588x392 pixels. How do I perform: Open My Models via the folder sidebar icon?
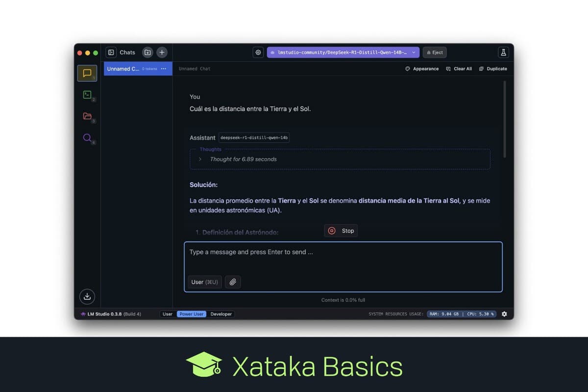[x=87, y=116]
